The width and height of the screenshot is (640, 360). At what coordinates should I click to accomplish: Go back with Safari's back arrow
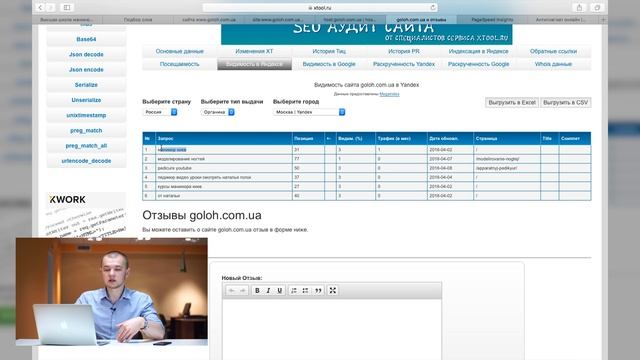40,7
